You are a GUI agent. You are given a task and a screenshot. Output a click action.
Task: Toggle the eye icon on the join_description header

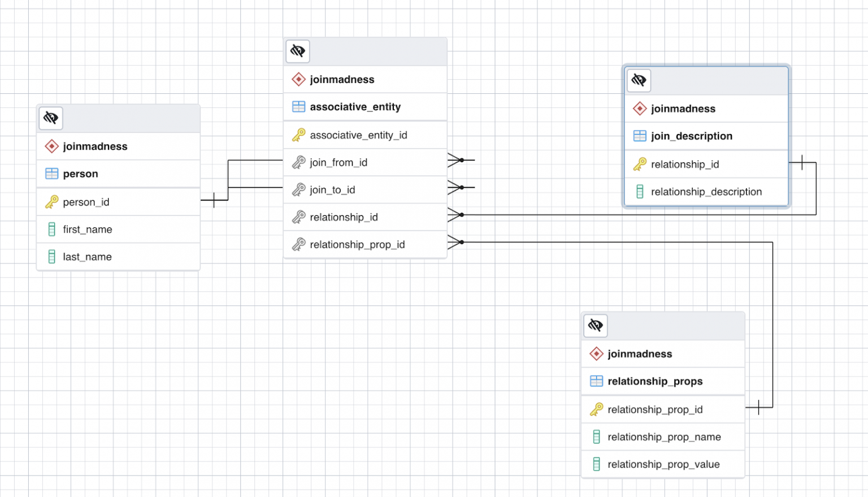(x=639, y=80)
